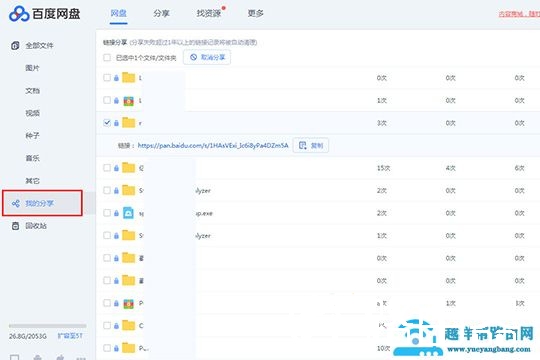
Task: Switch to the 分享 top tab
Action: pyautogui.click(x=162, y=14)
